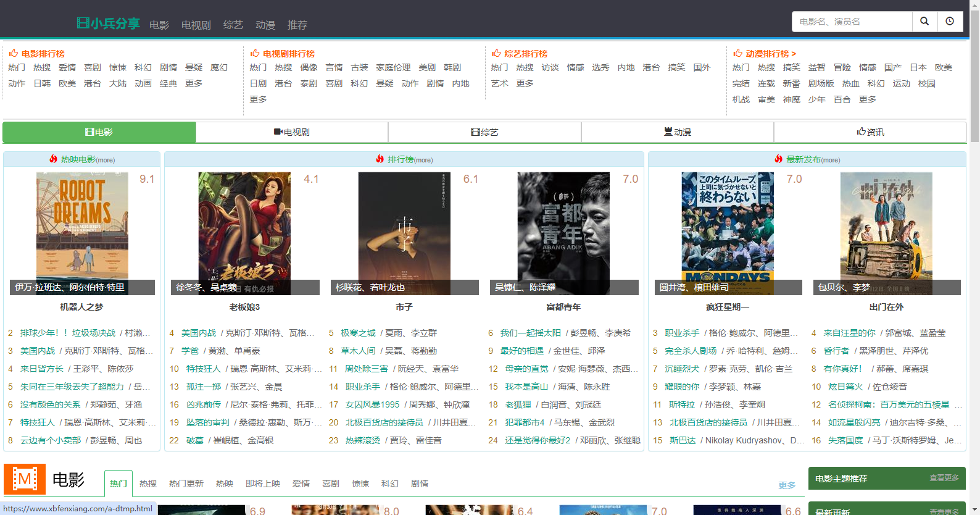This screenshot has width=980, height=515.
Task: Expand (more) beside 排行榜 header
Action: (423, 160)
